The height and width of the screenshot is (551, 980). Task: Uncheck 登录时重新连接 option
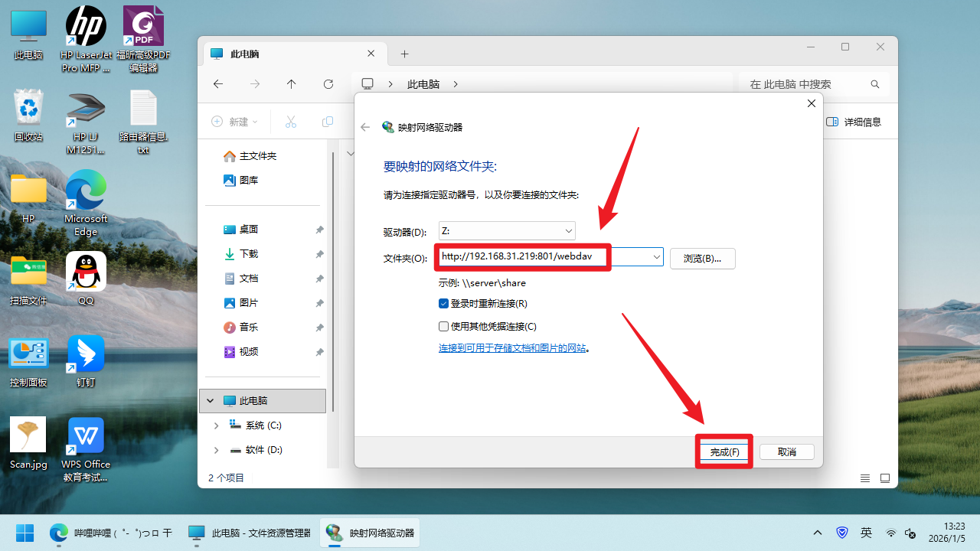point(443,303)
